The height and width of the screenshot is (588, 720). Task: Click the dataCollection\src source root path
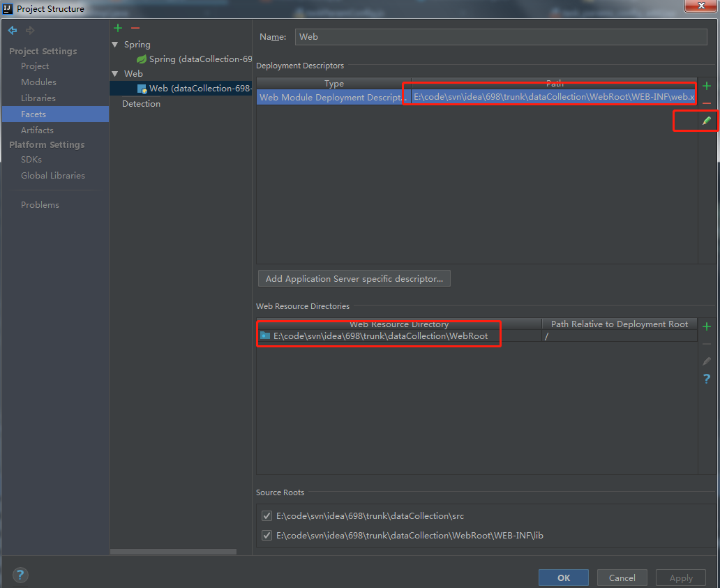click(x=370, y=516)
